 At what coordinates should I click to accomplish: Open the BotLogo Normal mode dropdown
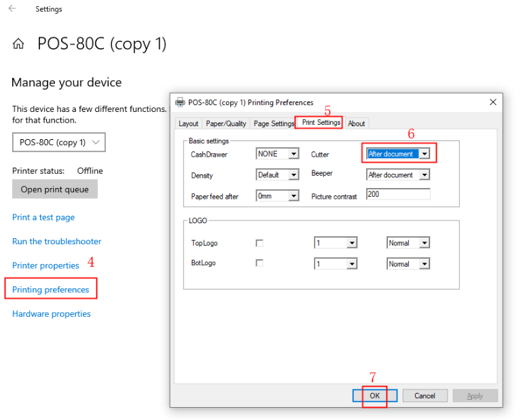[x=408, y=264]
